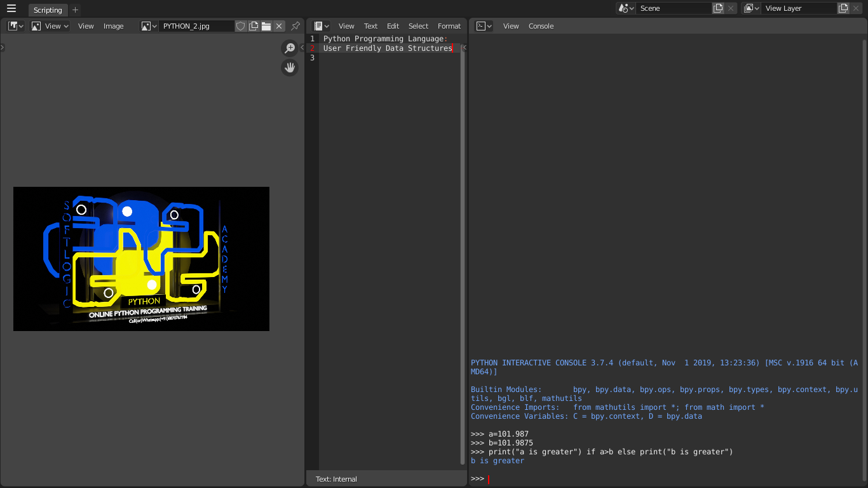
Task: Open the Scene browse dropdown icon
Action: click(x=627, y=8)
